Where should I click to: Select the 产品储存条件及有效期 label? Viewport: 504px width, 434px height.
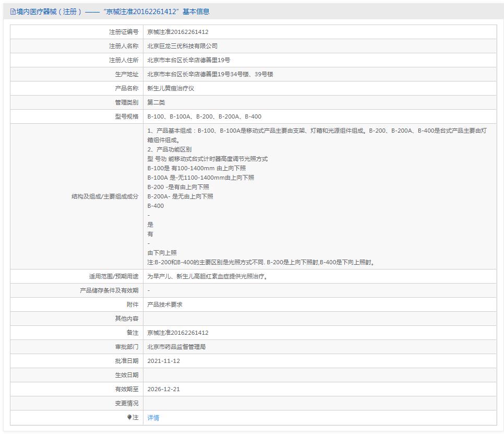tap(109, 290)
